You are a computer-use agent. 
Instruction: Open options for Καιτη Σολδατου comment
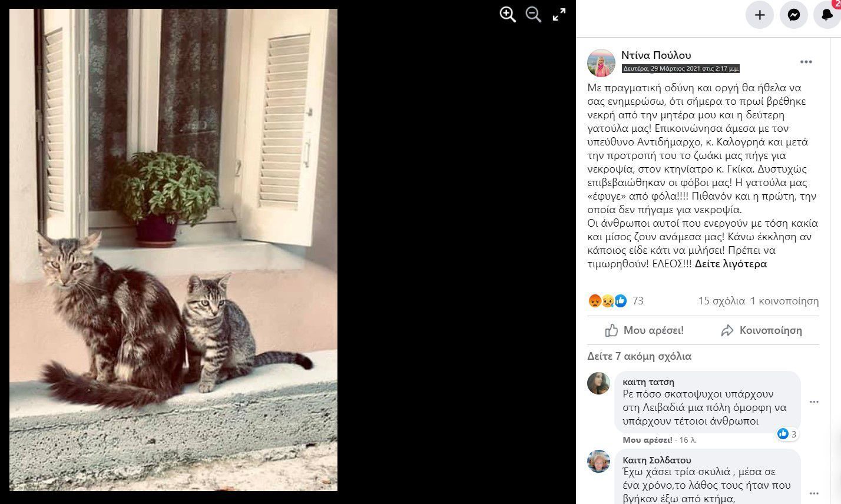click(814, 493)
